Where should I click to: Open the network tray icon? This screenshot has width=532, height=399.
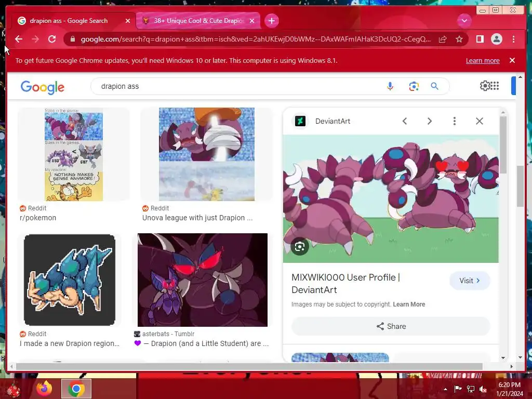pyautogui.click(x=471, y=389)
